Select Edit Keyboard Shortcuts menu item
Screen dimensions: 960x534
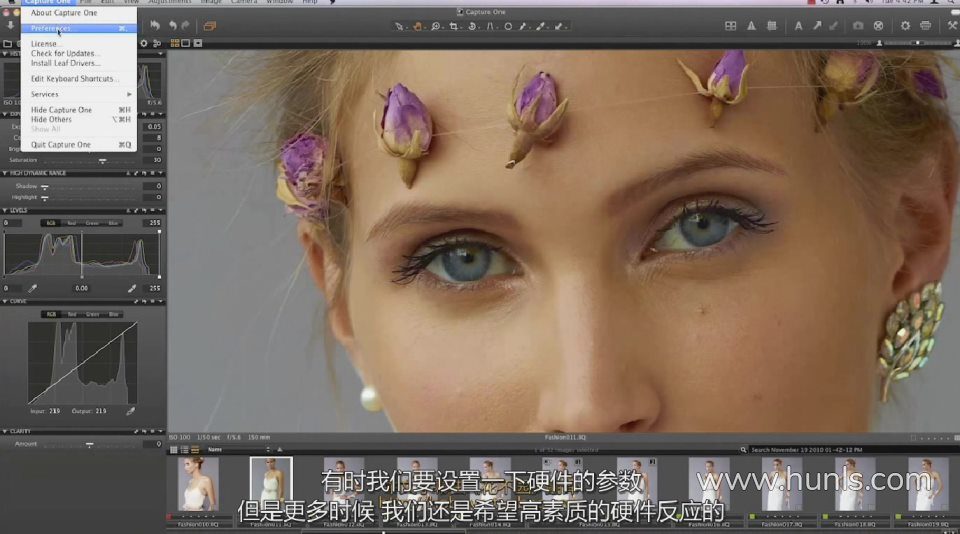click(x=74, y=79)
